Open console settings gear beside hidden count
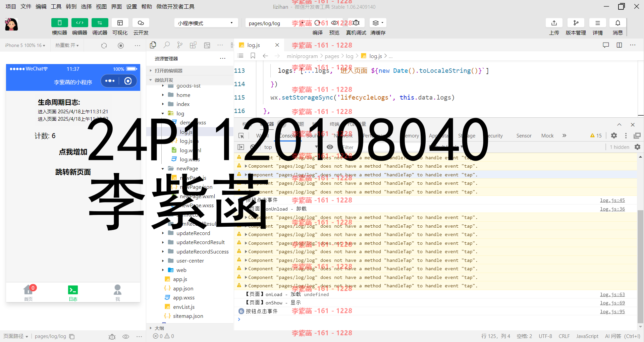Viewport: 644px width, 342px height. (637, 147)
